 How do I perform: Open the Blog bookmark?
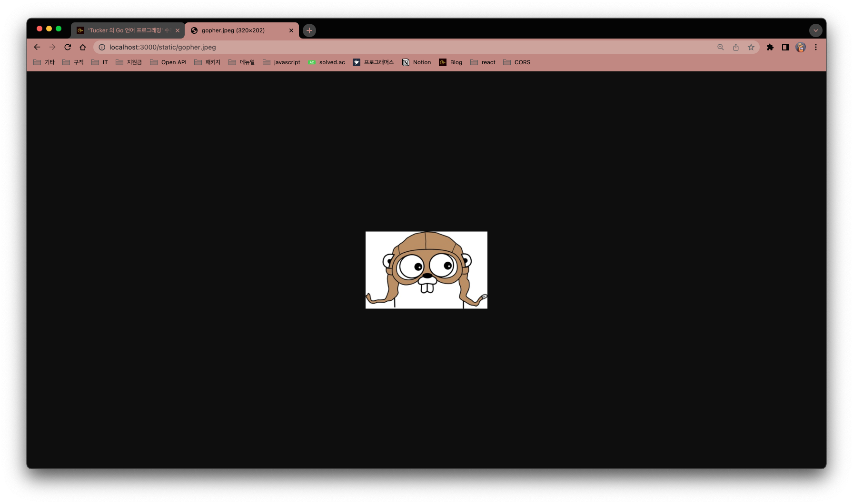coord(450,62)
